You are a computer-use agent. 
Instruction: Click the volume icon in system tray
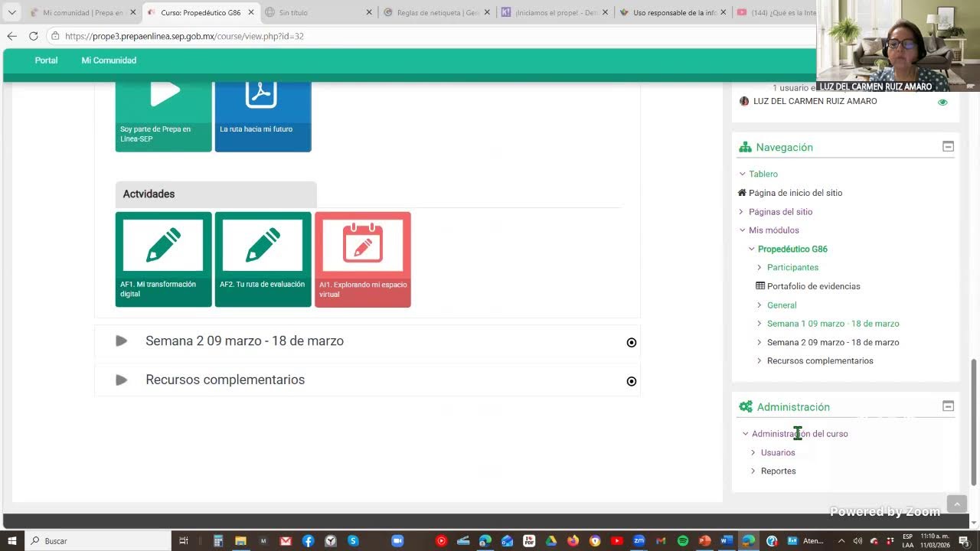857,541
